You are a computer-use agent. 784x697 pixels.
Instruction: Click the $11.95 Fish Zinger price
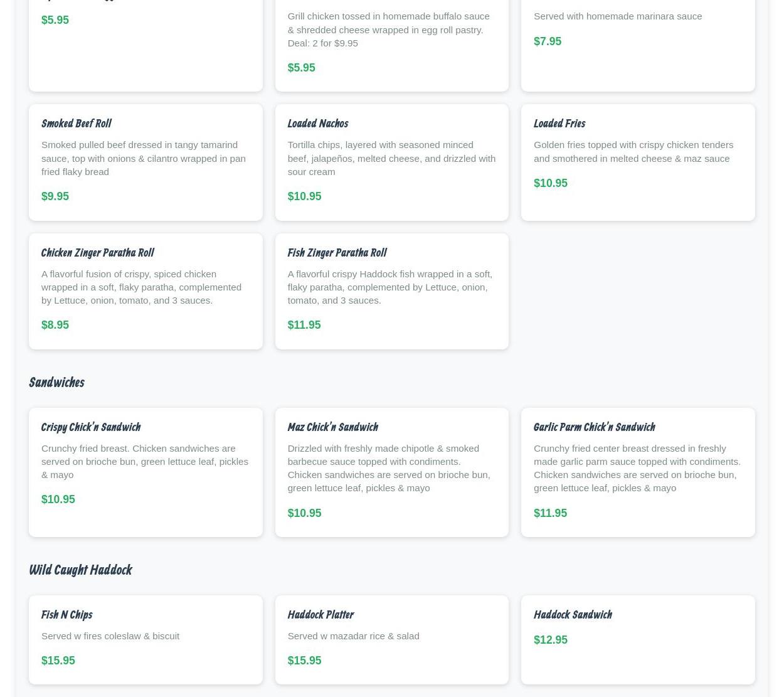coord(304,325)
